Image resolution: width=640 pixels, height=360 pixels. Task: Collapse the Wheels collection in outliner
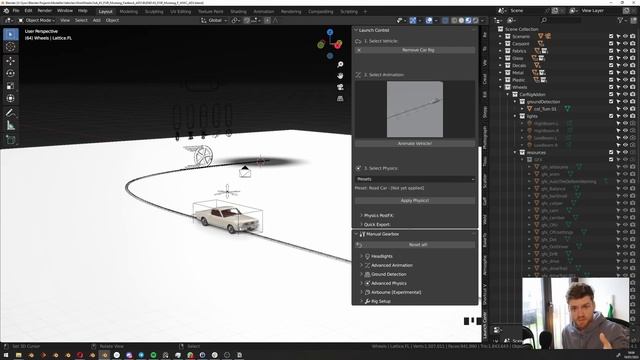pos(500,87)
